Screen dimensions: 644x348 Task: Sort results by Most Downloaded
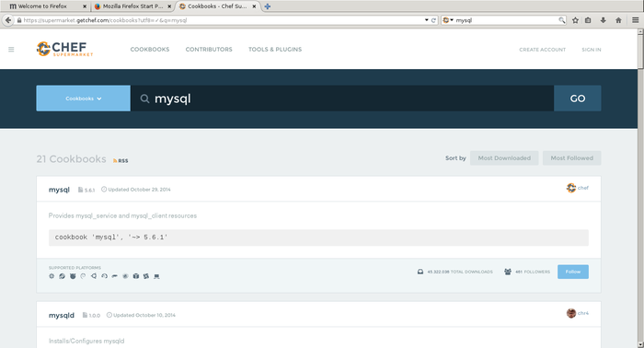504,158
